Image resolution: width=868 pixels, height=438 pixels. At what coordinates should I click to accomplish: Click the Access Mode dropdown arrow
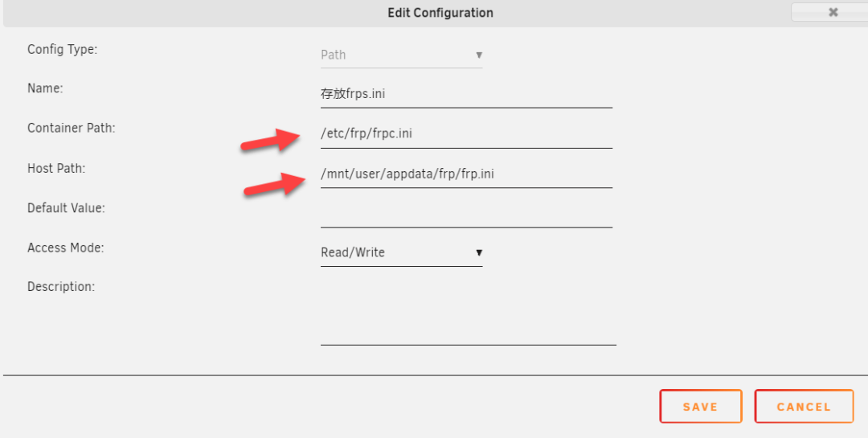(479, 253)
